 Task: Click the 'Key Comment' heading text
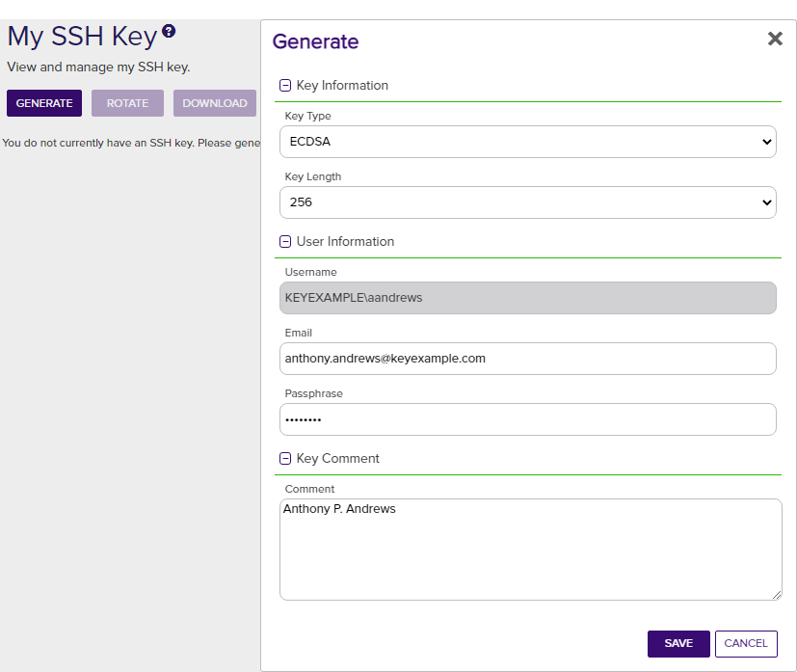[x=337, y=459]
